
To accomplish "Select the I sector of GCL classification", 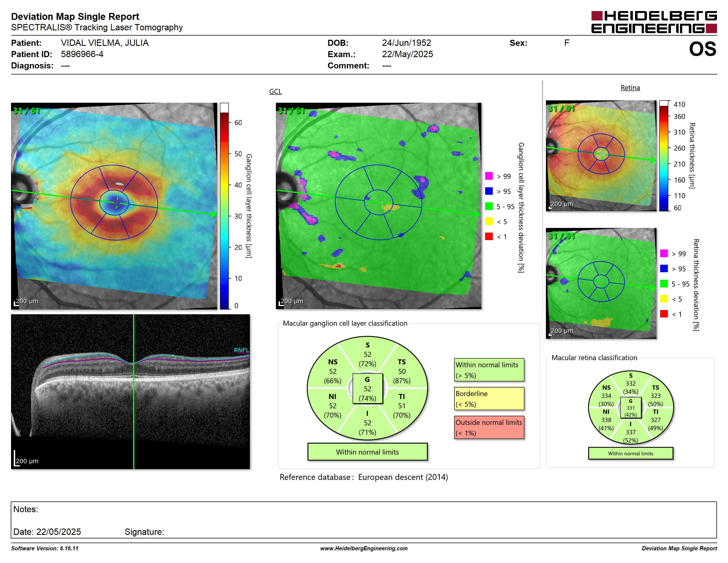I will (367, 423).
